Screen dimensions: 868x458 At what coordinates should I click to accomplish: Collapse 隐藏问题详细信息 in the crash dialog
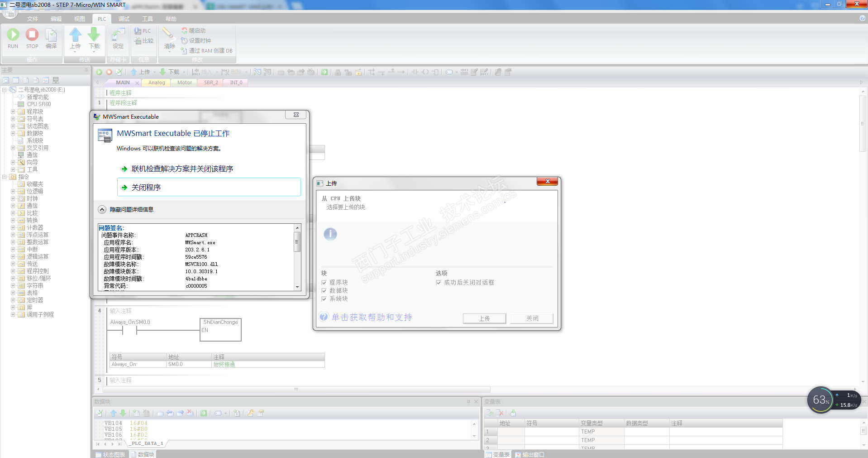coord(102,210)
